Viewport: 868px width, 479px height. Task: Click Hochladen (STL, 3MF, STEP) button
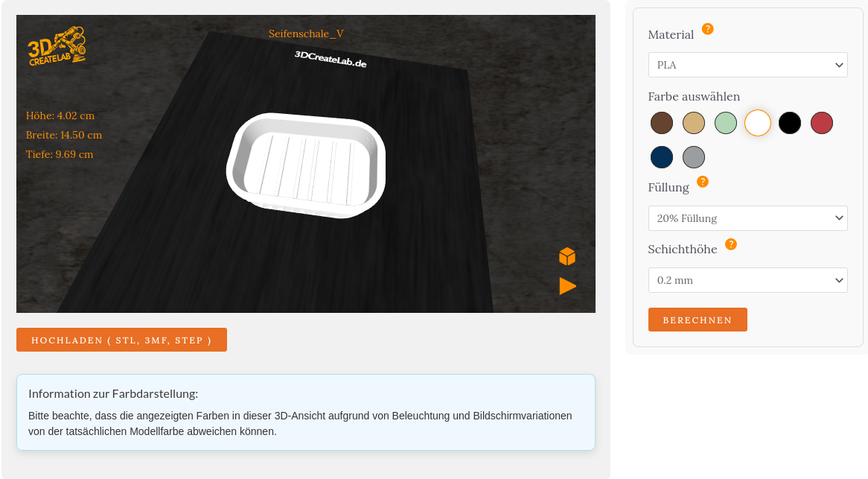coord(121,340)
